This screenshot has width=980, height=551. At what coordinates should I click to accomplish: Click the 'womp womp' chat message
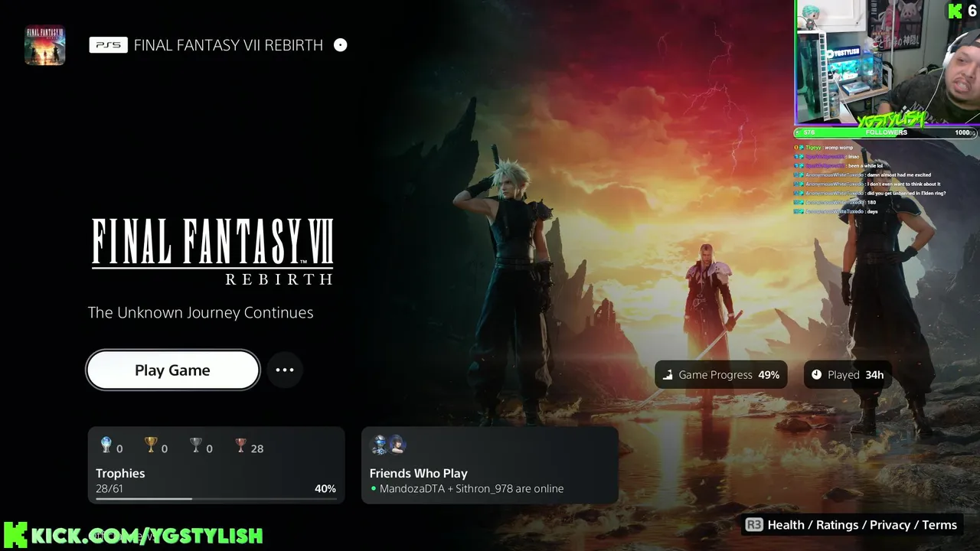click(838, 148)
